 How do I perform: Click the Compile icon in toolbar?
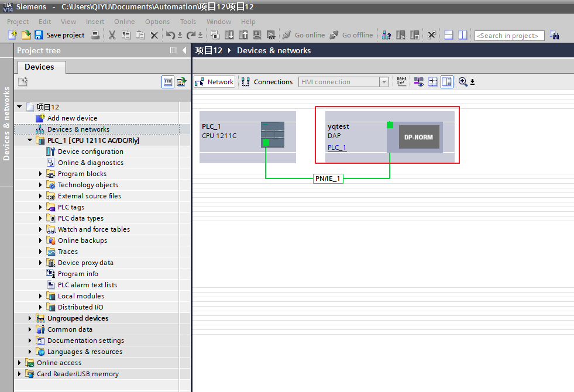click(x=215, y=35)
